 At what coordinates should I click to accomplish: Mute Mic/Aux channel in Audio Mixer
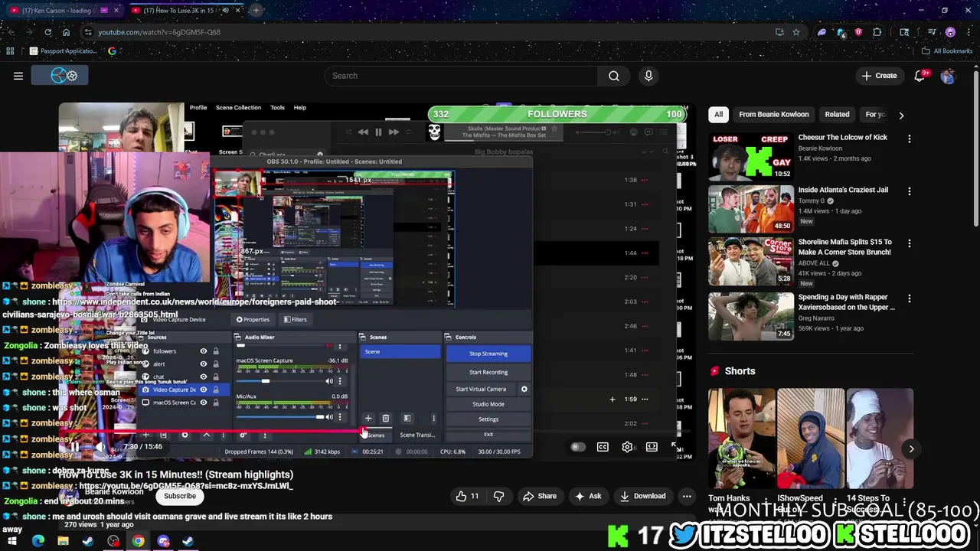[x=330, y=417]
